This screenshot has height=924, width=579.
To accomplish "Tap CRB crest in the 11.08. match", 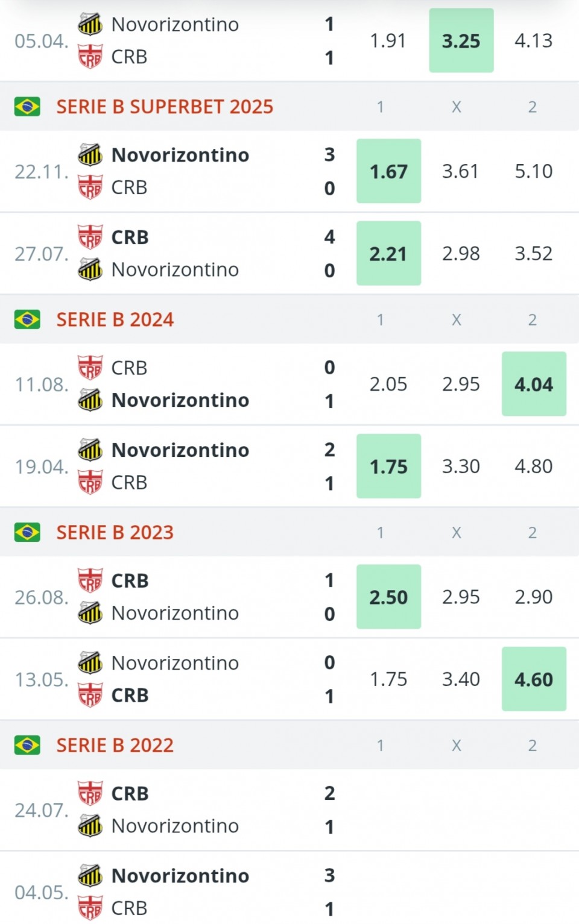I will click(x=90, y=368).
